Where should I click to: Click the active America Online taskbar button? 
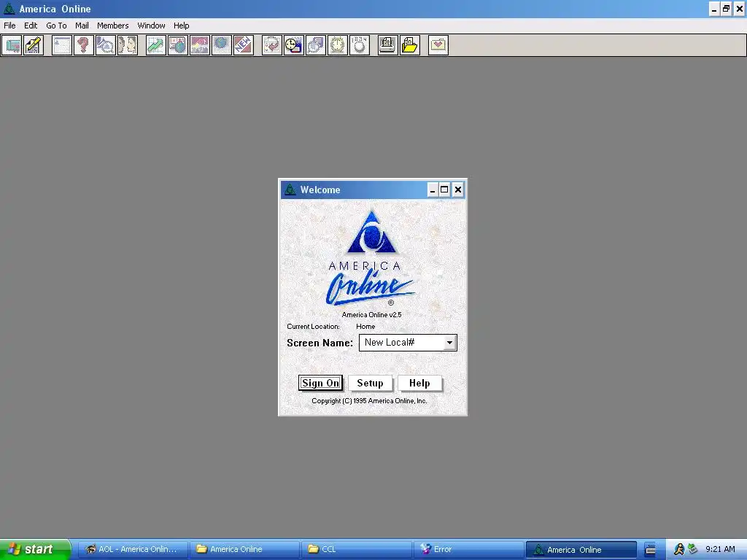click(x=581, y=550)
